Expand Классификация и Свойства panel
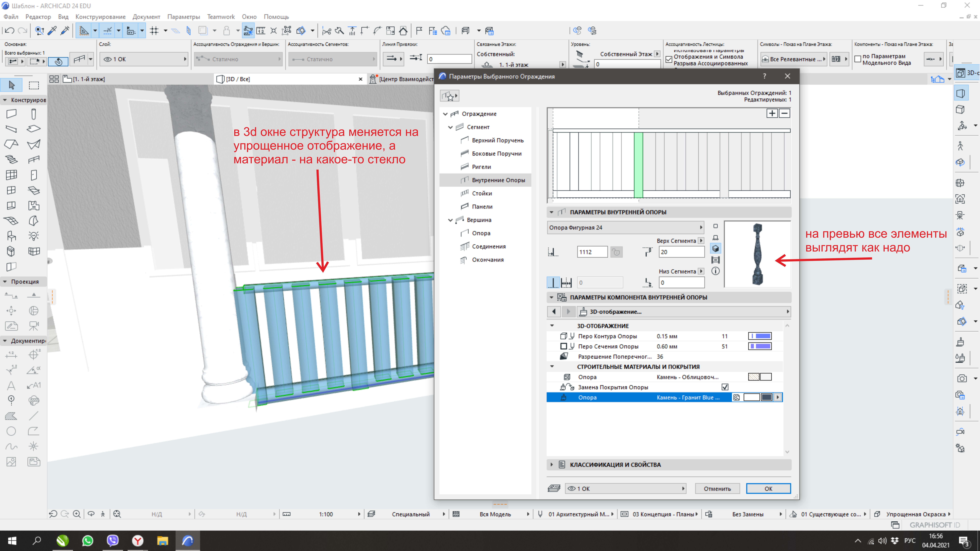Viewport: 980px width, 551px height. [552, 465]
